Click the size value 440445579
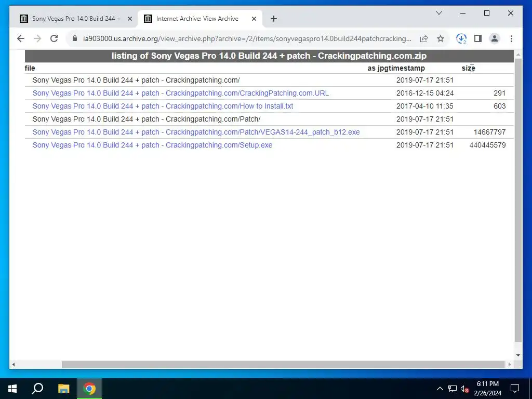Screen dimensions: 532x399 click(x=487, y=145)
